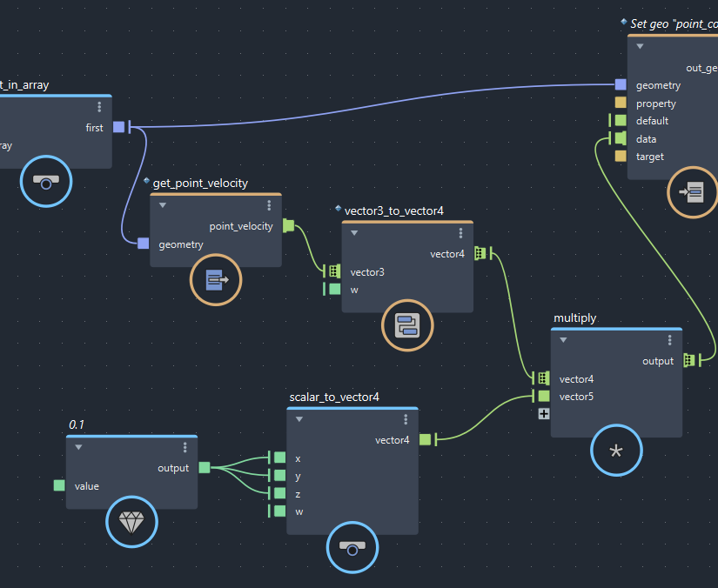Collapse the get_point_velocity node header triangle

click(x=162, y=205)
